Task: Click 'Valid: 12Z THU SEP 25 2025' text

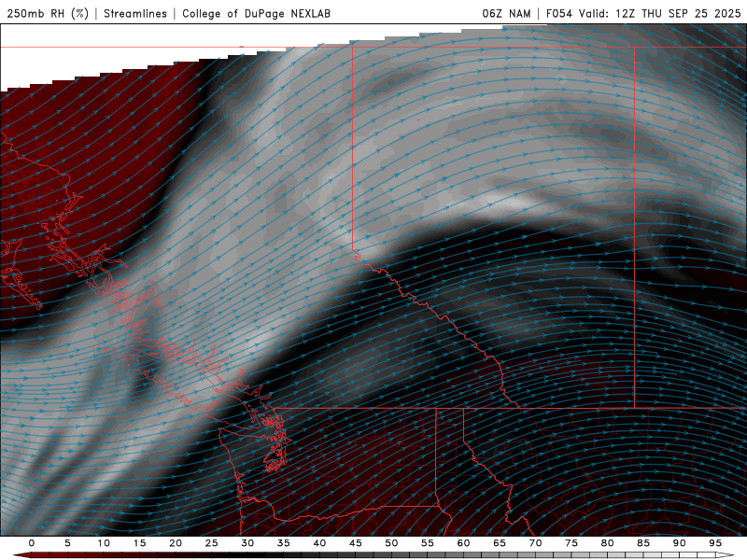Action: 660,13
